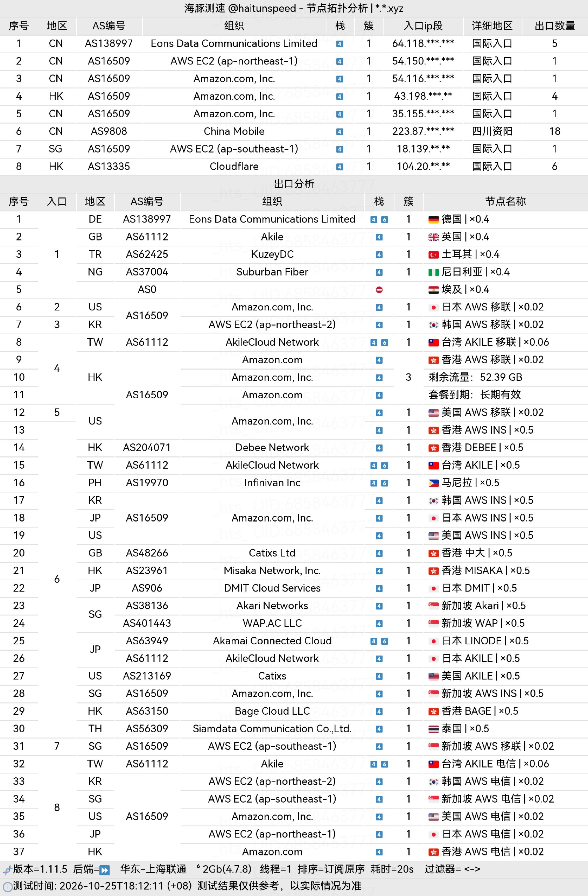The image size is (588, 896).
Task: Click the German flag icon in row 1
Action: coord(433,219)
